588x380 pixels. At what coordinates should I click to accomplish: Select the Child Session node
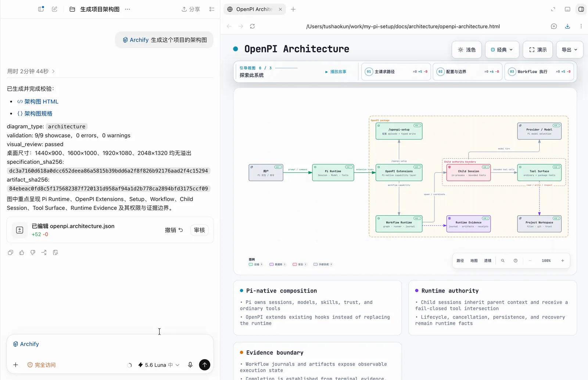click(x=468, y=173)
